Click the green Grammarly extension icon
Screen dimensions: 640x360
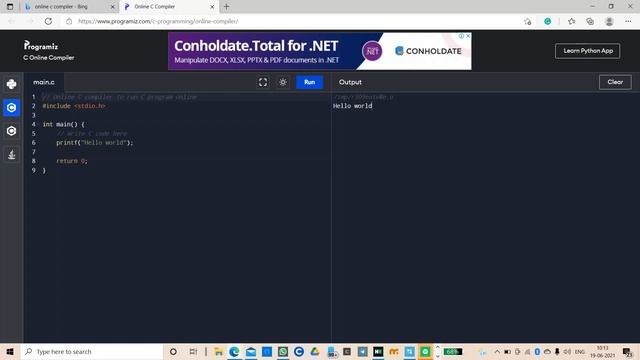pos(547,21)
